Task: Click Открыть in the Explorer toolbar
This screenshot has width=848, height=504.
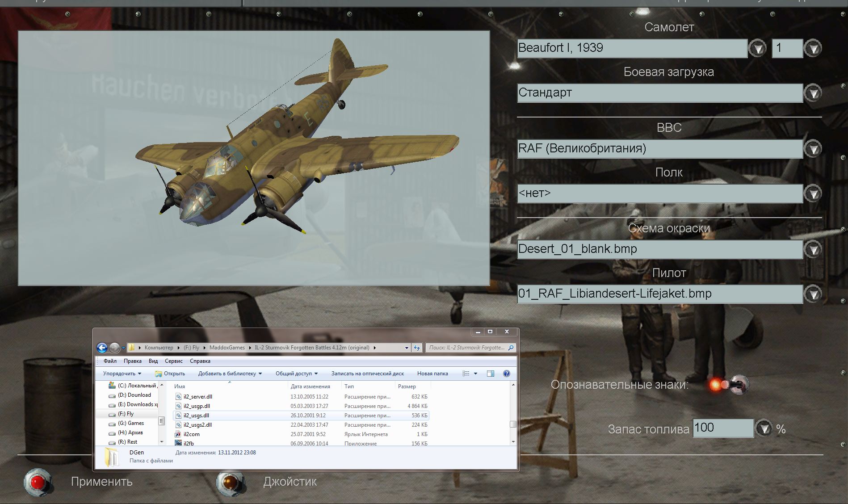Action: point(170,374)
